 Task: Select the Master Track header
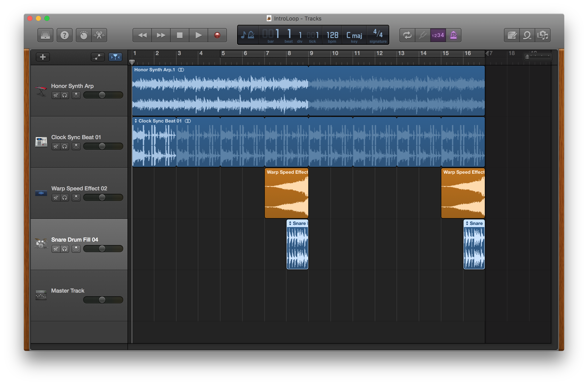click(79, 296)
